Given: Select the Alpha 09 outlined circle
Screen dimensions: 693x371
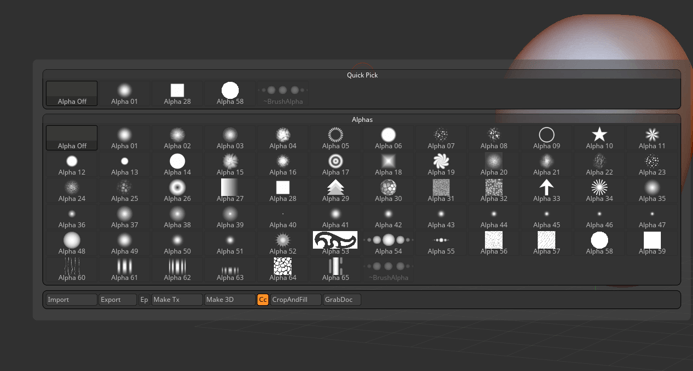Looking at the screenshot, I should pos(547,138).
